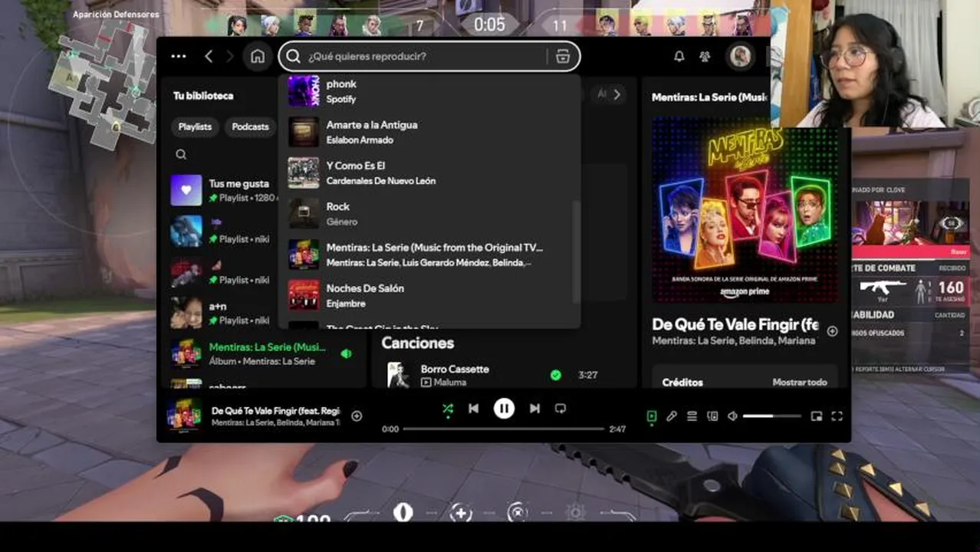Viewport: 980px width, 552px height.
Task: Show lyrics with the microphone icon
Action: click(672, 416)
